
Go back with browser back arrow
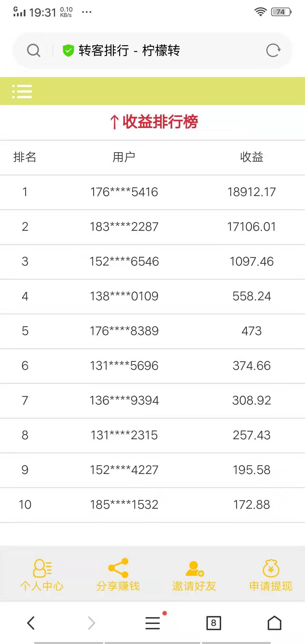tap(31, 623)
